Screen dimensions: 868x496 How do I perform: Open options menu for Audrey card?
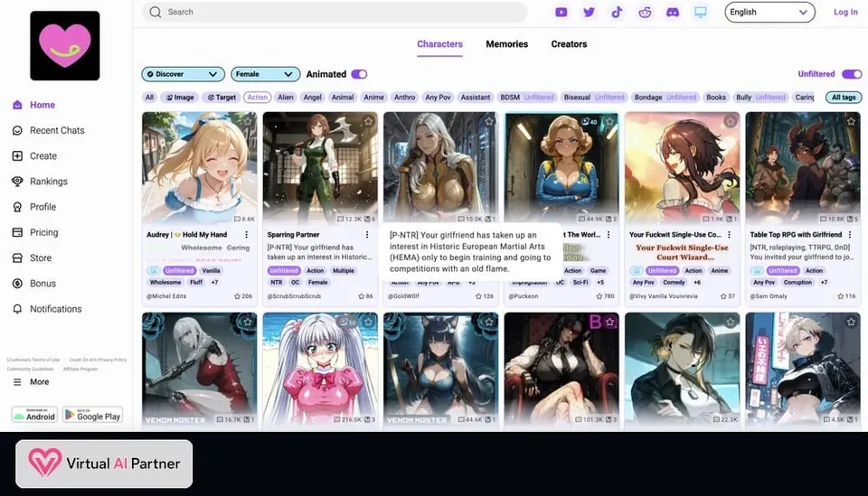[246, 235]
